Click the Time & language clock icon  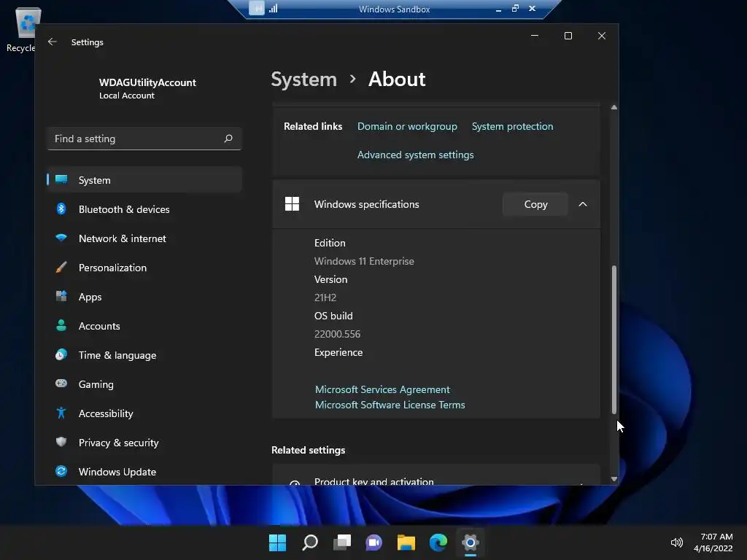(x=61, y=355)
